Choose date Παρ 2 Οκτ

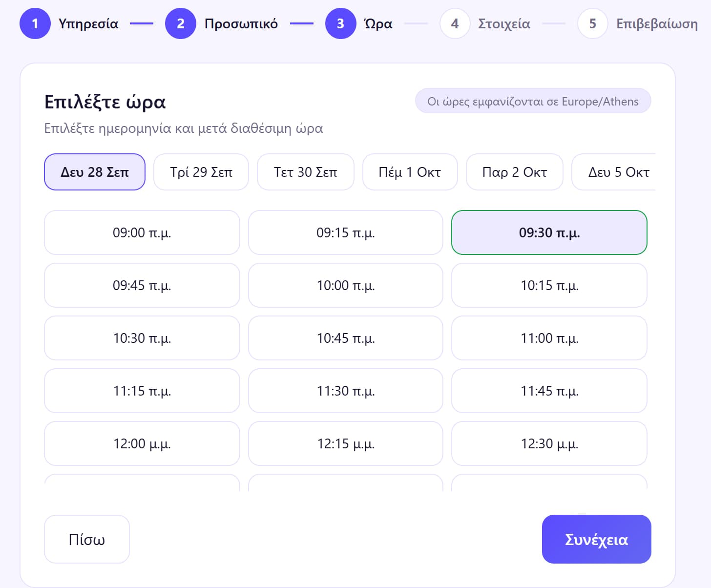515,172
